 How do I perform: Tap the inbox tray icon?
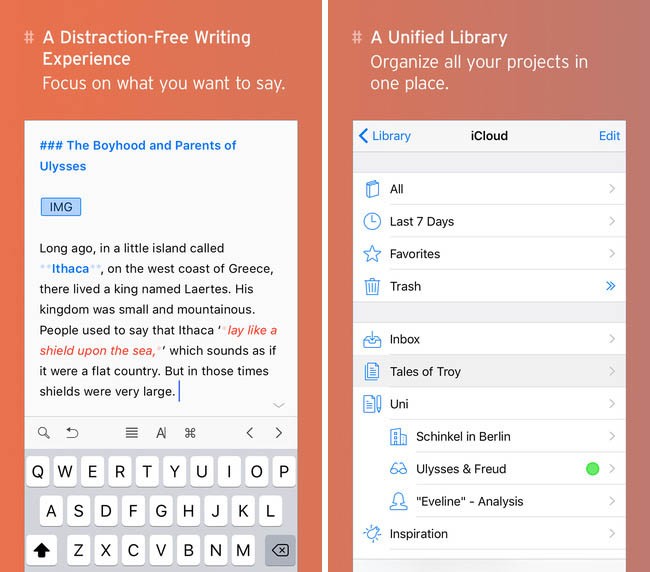coord(372,339)
